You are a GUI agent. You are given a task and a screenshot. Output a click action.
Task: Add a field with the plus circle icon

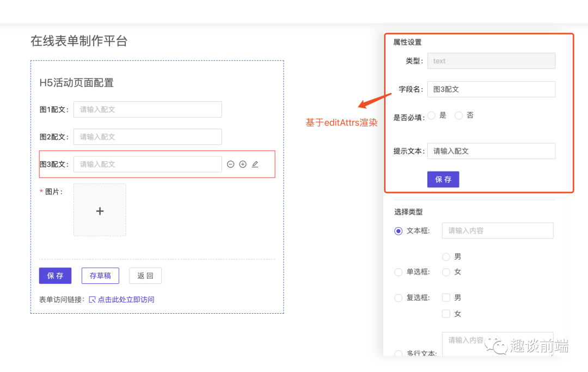point(243,164)
